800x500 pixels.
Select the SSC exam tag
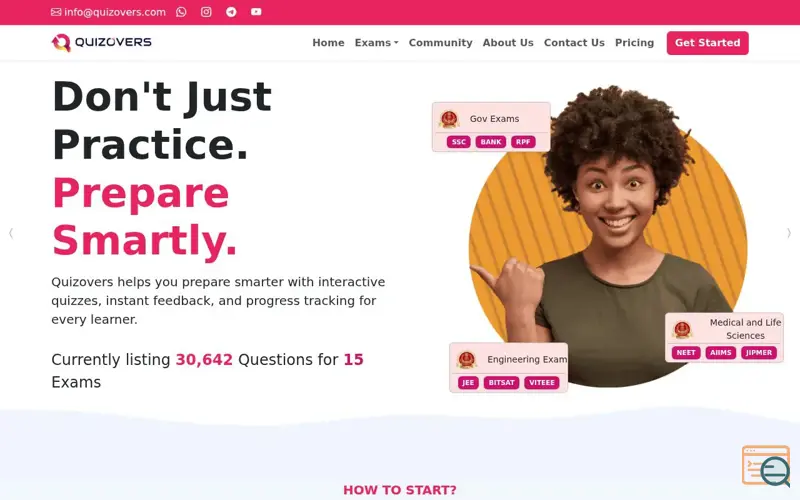(459, 142)
